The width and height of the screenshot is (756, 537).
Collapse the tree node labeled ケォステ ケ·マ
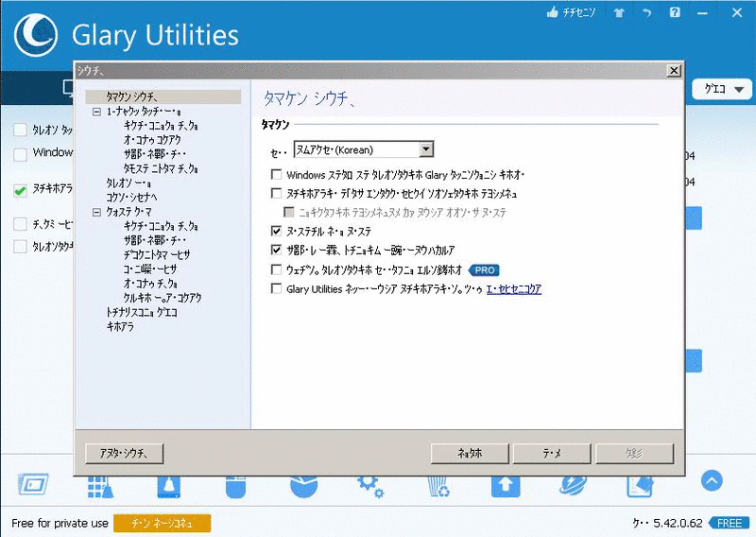point(96,212)
